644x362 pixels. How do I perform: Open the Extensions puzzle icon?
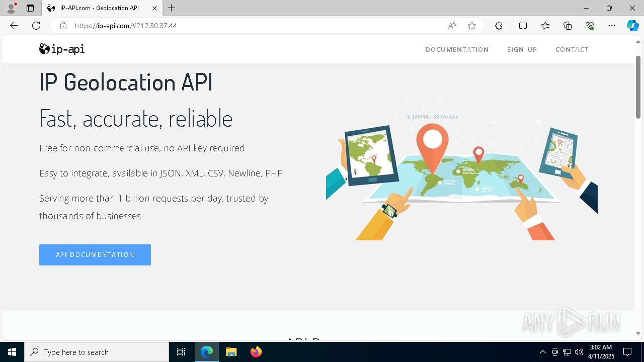499,26
